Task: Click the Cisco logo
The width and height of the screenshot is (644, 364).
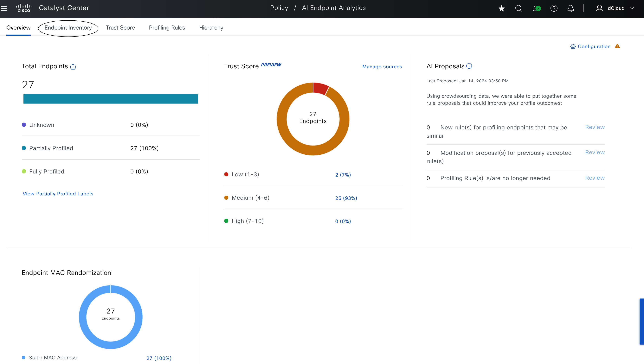Action: pos(24,8)
